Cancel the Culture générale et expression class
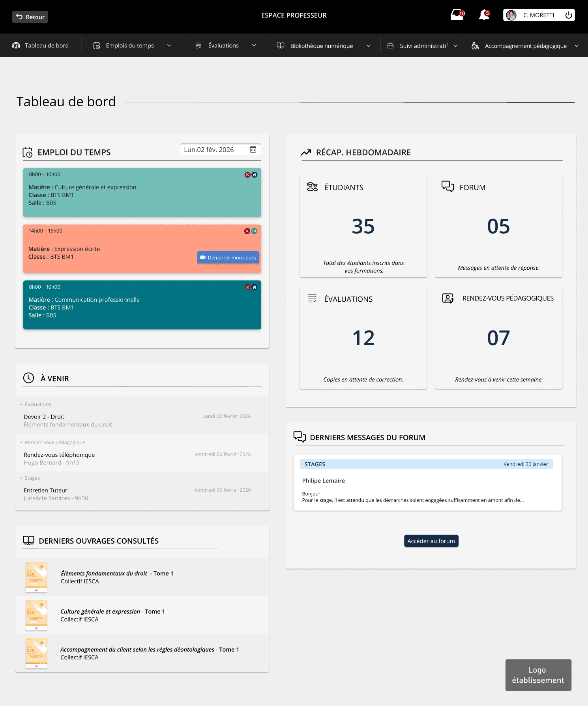This screenshot has height=706, width=588. [247, 175]
